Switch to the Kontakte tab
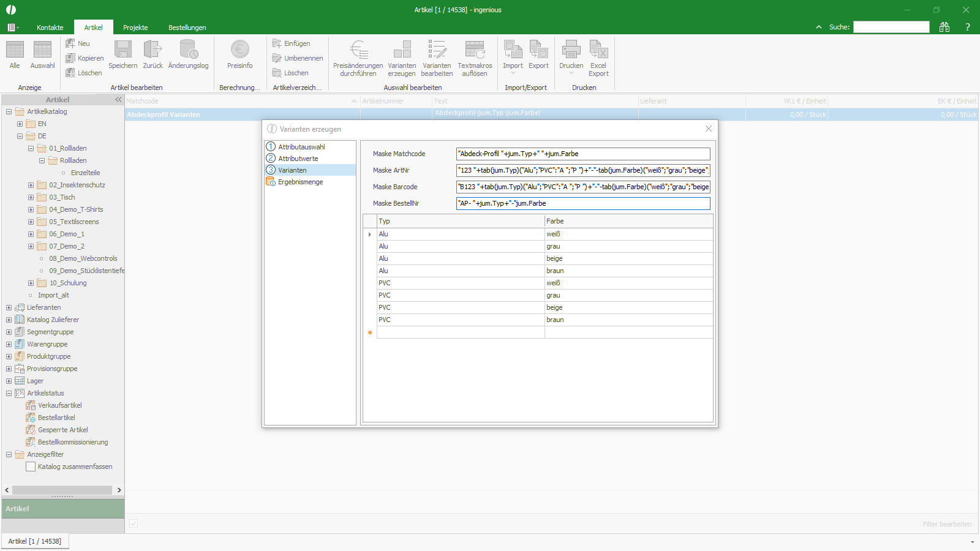Image resolution: width=980 pixels, height=551 pixels. pyautogui.click(x=50, y=28)
